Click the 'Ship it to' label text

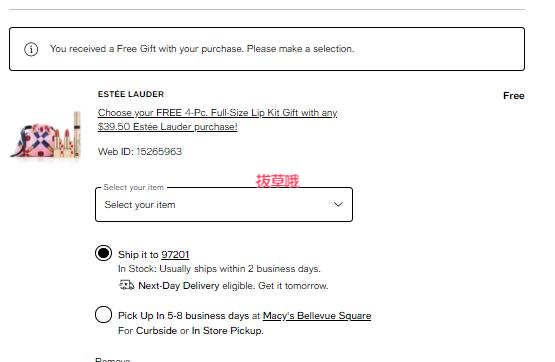[138, 255]
